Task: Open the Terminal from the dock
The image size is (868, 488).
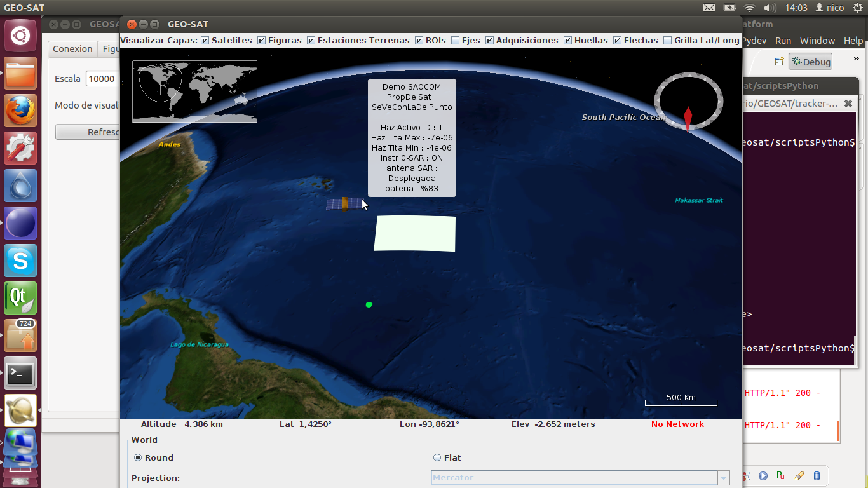Action: point(20,373)
